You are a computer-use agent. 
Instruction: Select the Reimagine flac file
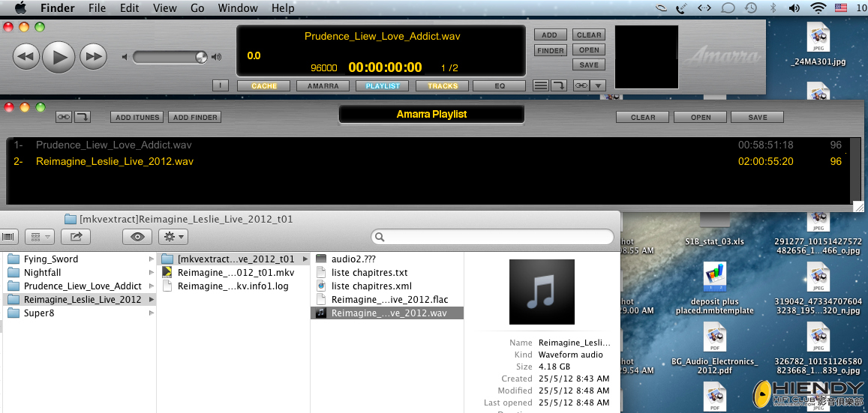388,299
